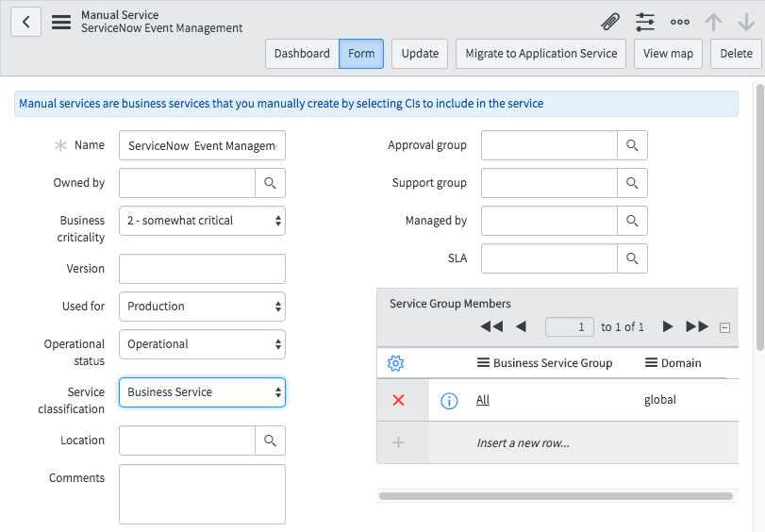765x532 pixels.
Task: Open the hamburger context menu in header
Action: (61, 22)
